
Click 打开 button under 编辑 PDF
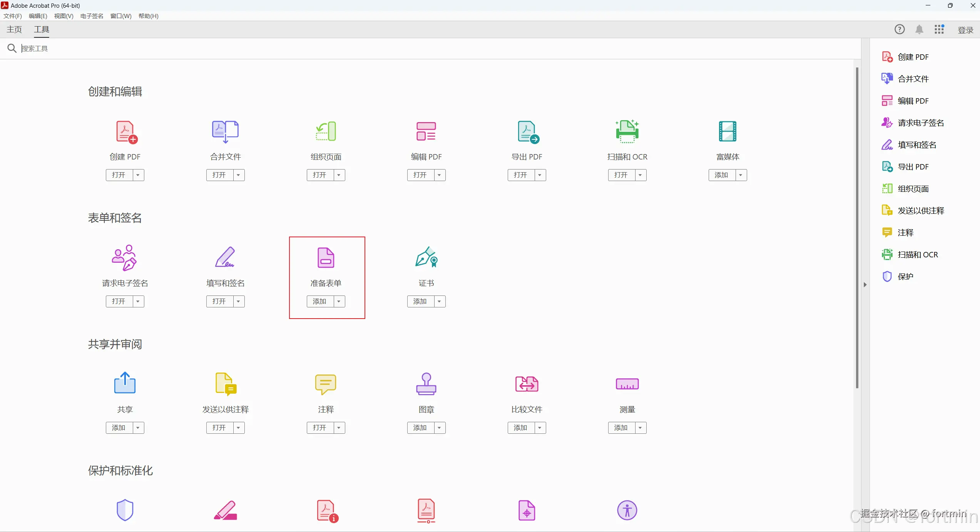[x=420, y=175]
